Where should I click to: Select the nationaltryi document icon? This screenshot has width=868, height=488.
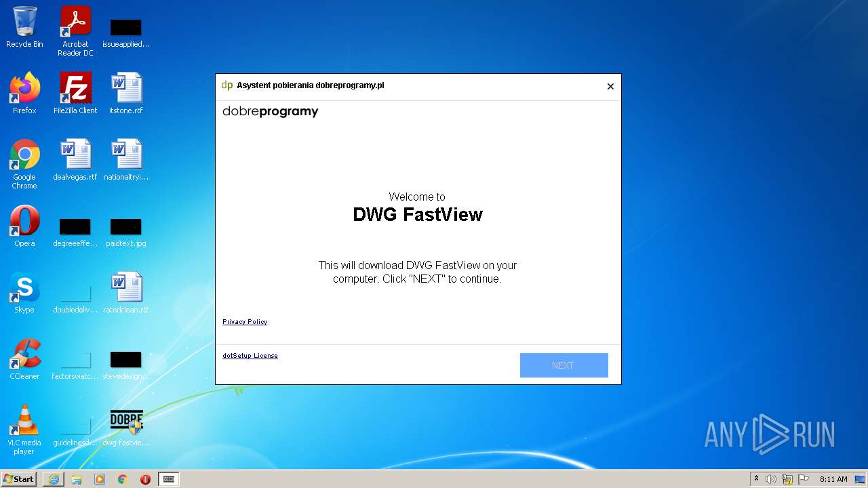(x=126, y=159)
